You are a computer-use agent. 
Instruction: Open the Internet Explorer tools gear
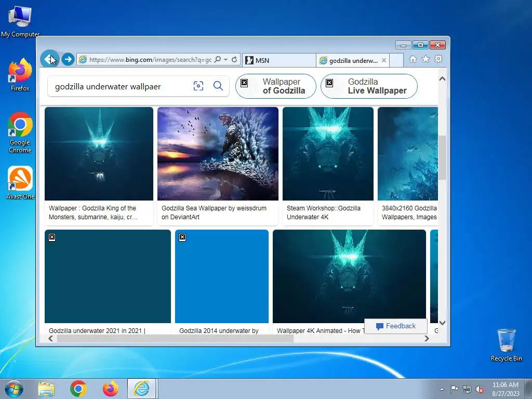click(438, 59)
